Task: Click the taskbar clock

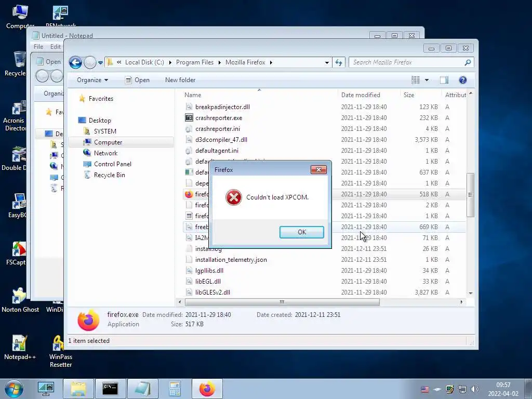Action: pos(503,389)
